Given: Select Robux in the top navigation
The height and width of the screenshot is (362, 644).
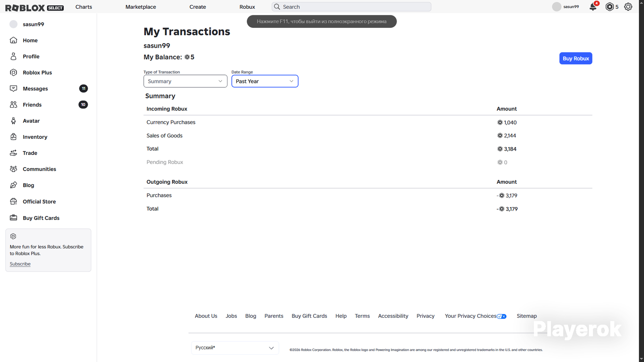Looking at the screenshot, I should click(247, 7).
